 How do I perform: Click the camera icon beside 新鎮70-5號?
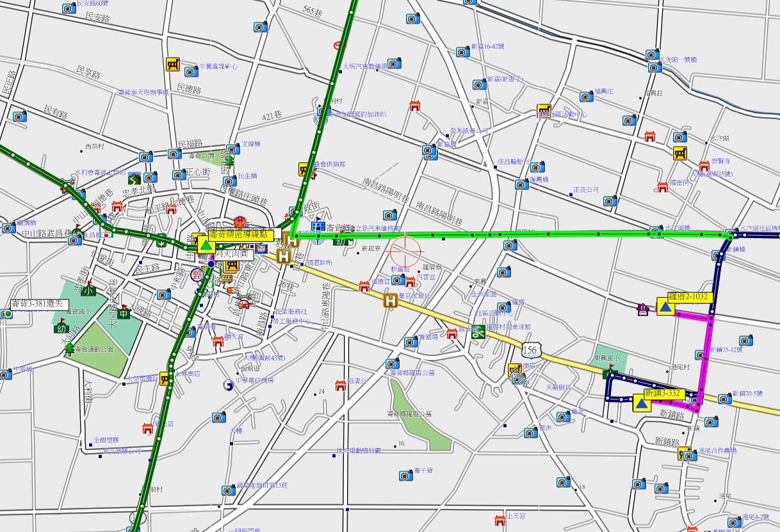pyautogui.click(x=724, y=399)
